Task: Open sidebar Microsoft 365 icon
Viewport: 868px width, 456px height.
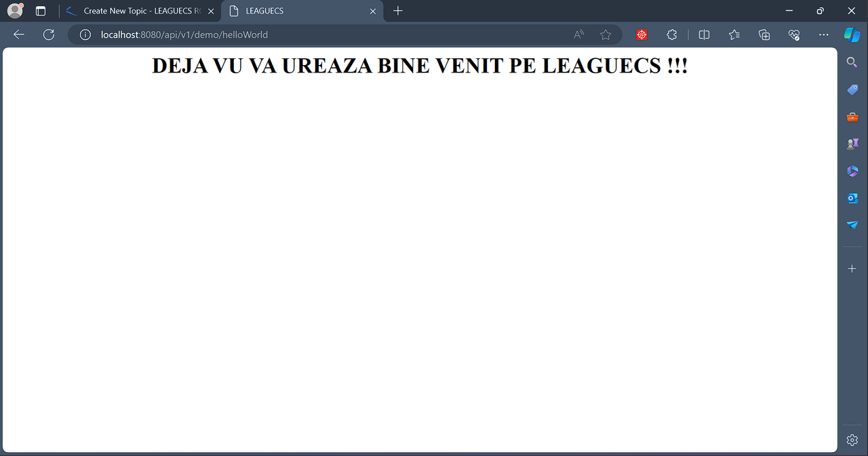Action: 852,171
